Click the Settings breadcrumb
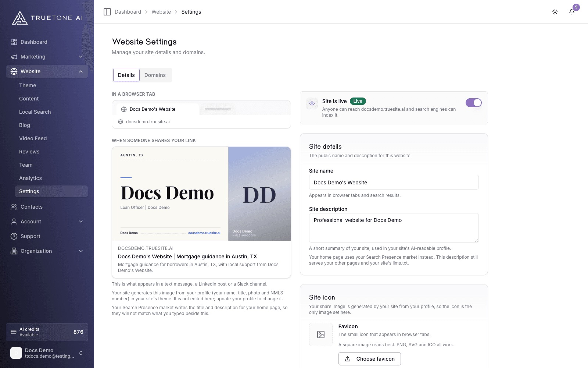This screenshot has width=588, height=368. [191, 12]
